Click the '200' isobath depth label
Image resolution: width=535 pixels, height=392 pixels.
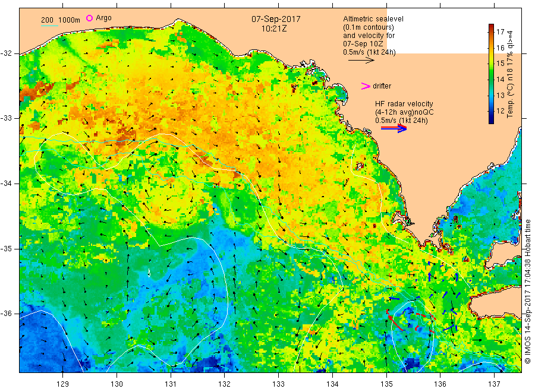(47, 20)
